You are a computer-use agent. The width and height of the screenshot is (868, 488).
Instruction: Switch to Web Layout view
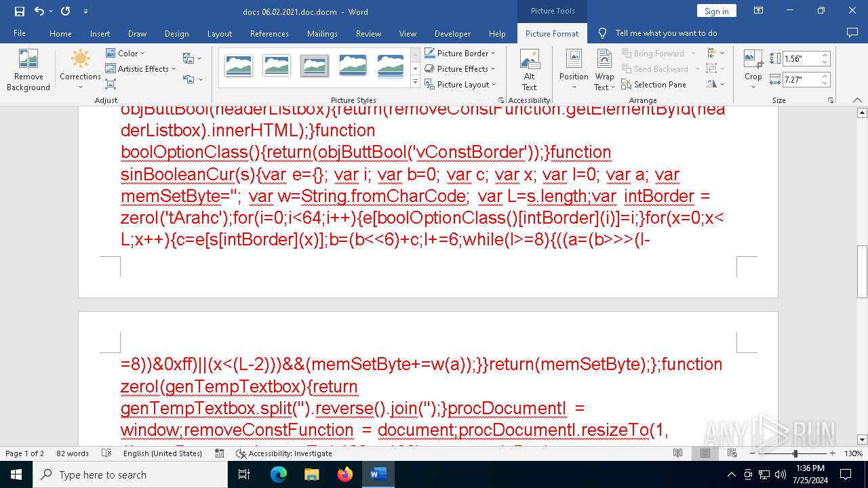[x=732, y=453]
